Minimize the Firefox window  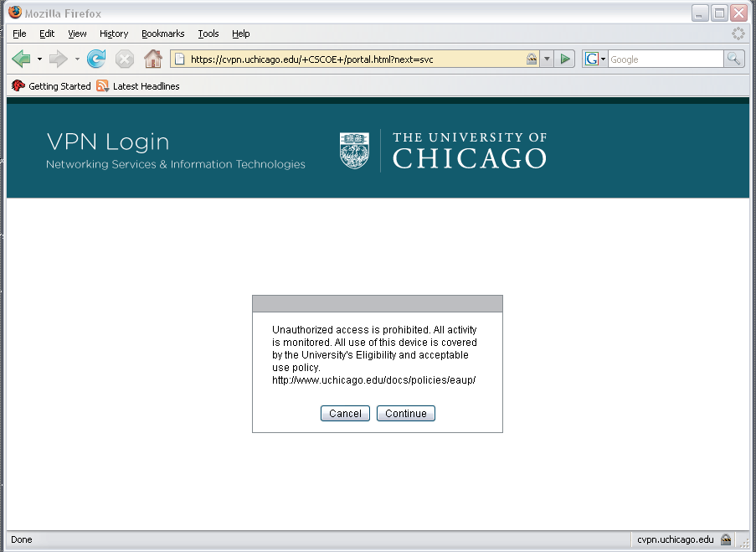pos(700,13)
